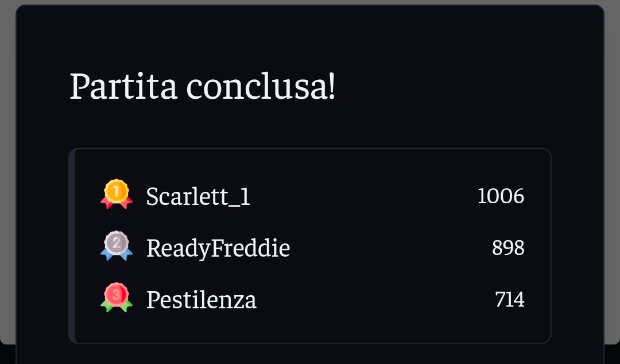The width and height of the screenshot is (620, 364).
Task: Select the ReadyFreddie player name
Action: point(218,249)
